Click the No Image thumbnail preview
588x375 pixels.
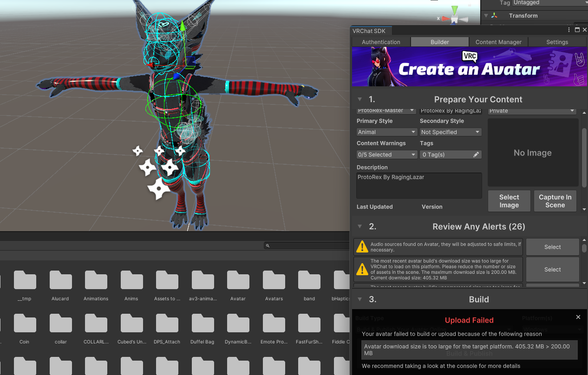(x=533, y=153)
